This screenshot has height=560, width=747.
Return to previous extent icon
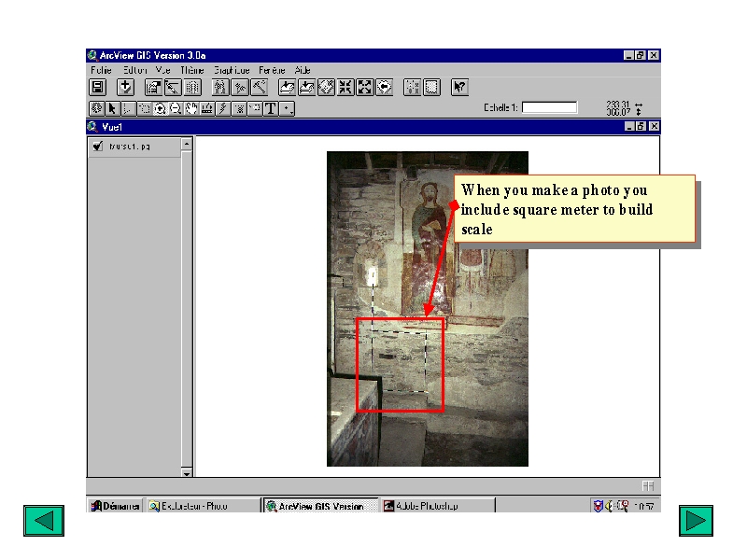pyautogui.click(x=384, y=87)
